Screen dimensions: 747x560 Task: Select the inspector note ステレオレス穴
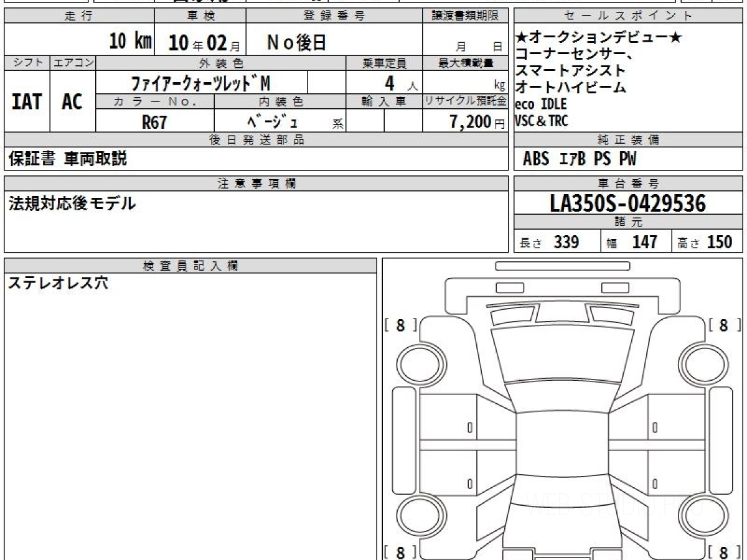pyautogui.click(x=58, y=283)
